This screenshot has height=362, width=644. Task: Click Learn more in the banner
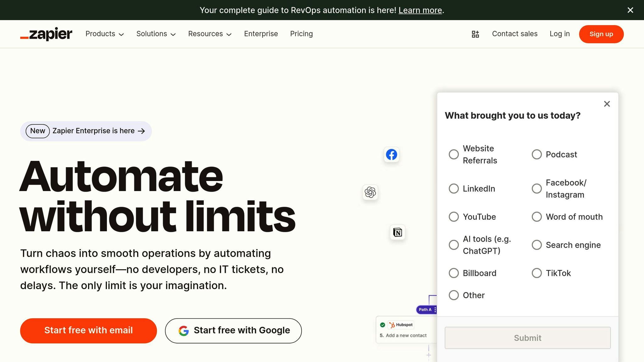click(x=420, y=10)
